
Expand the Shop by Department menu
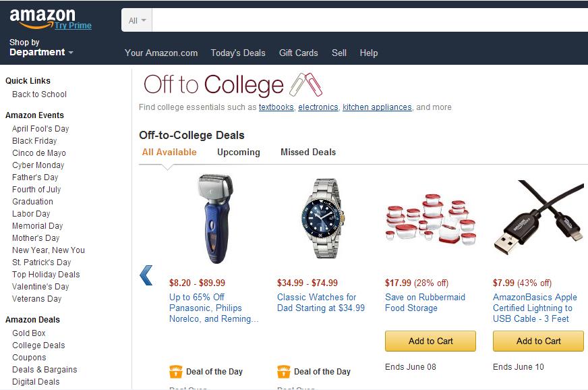tap(40, 52)
